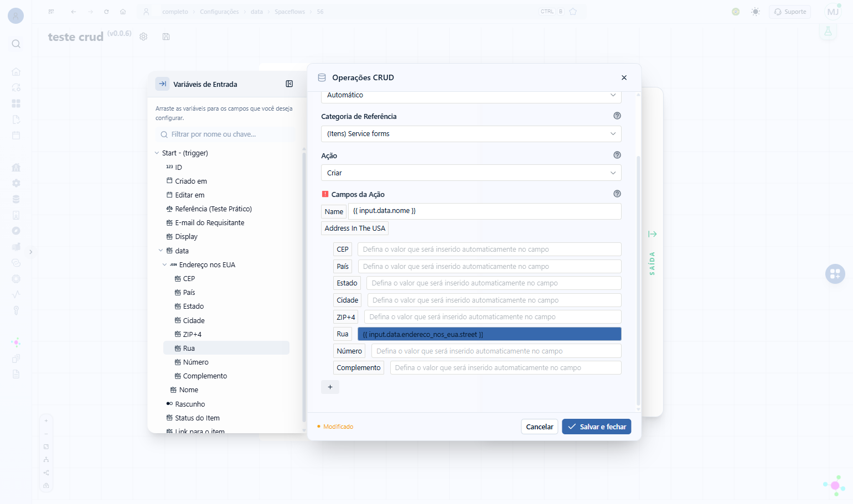
Task: Select the data breadcrumb in top bar
Action: 257,12
